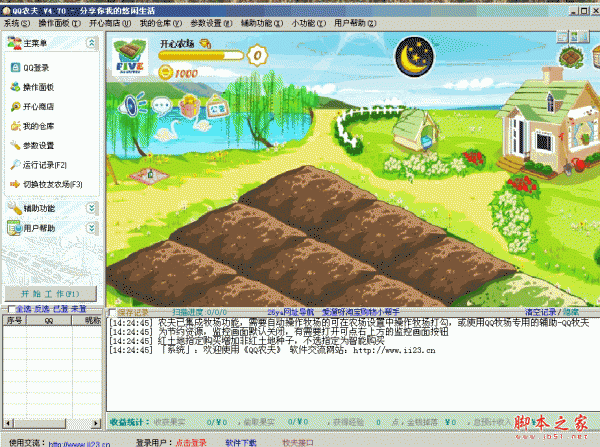Open the 用户帮助(Z) menu
Viewport: 600px width, 447px height.
[x=355, y=23]
